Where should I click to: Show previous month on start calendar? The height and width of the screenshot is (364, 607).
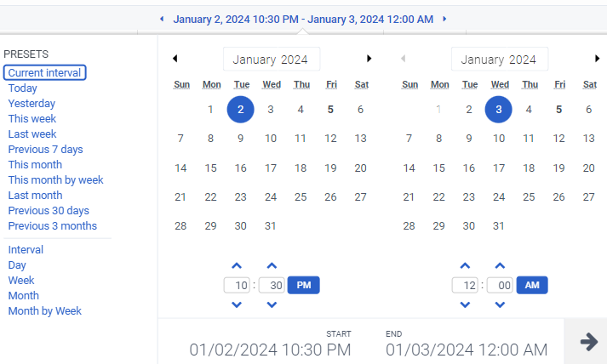pos(175,59)
